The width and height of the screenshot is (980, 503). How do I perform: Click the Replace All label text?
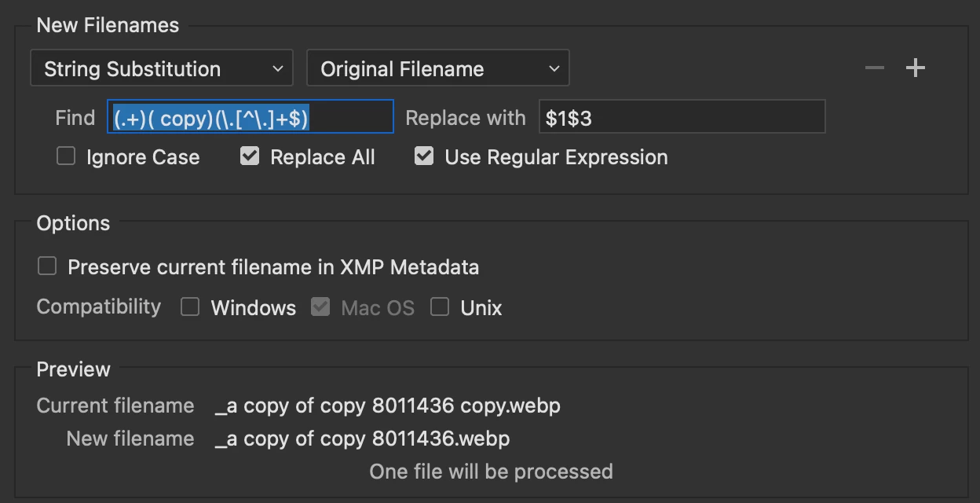coord(322,157)
